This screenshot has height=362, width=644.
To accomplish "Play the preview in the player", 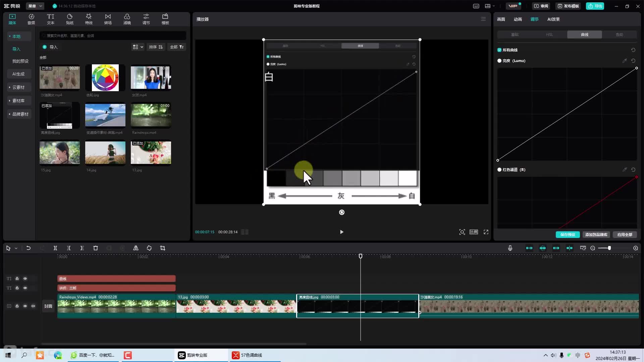I will (341, 232).
